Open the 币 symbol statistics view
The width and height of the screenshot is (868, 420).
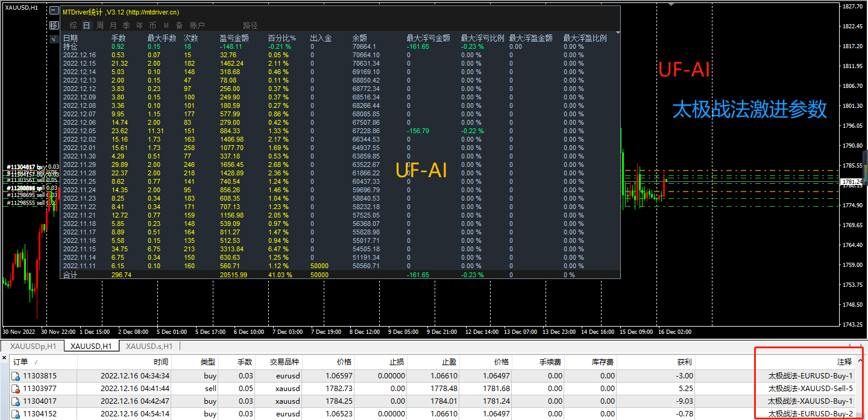(153, 25)
